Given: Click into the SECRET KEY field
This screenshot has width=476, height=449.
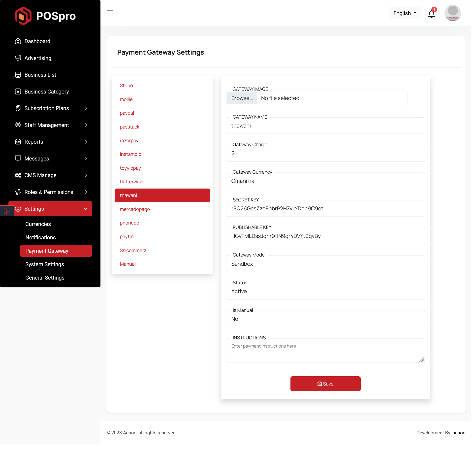Looking at the screenshot, I should (325, 208).
